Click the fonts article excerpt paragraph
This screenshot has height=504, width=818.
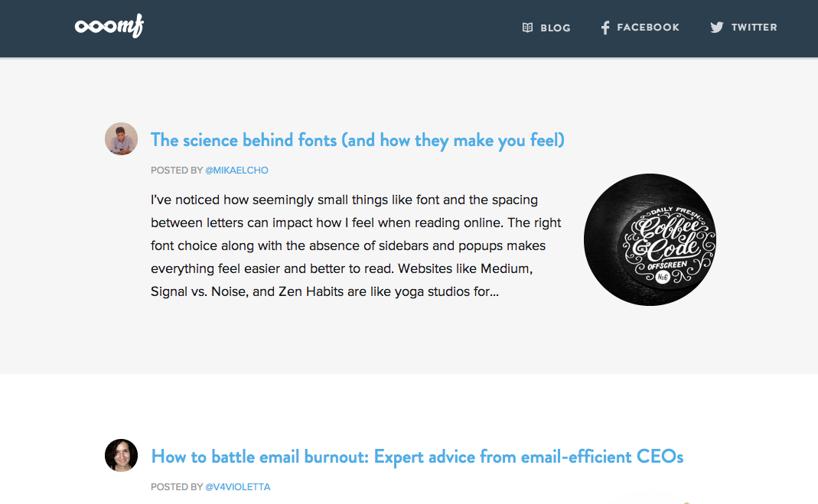point(356,245)
